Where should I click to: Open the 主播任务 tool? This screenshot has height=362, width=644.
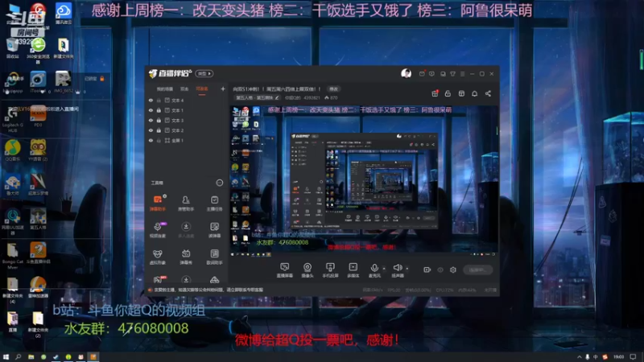tap(214, 203)
